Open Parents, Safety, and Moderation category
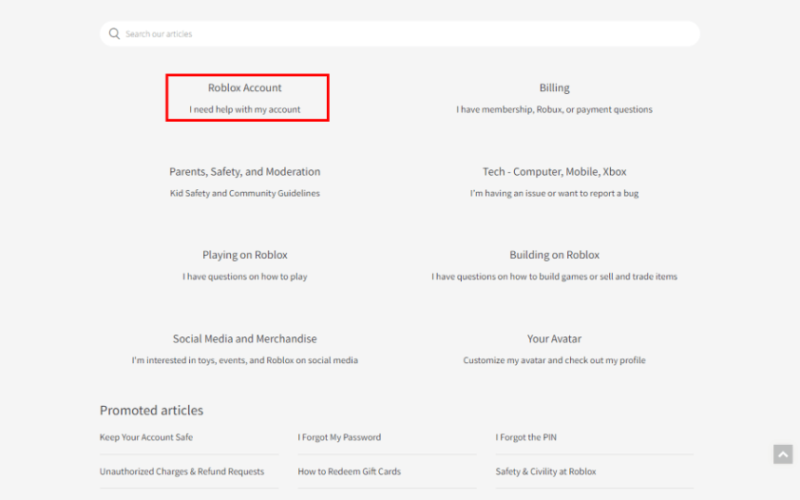The width and height of the screenshot is (800, 500). [x=245, y=171]
